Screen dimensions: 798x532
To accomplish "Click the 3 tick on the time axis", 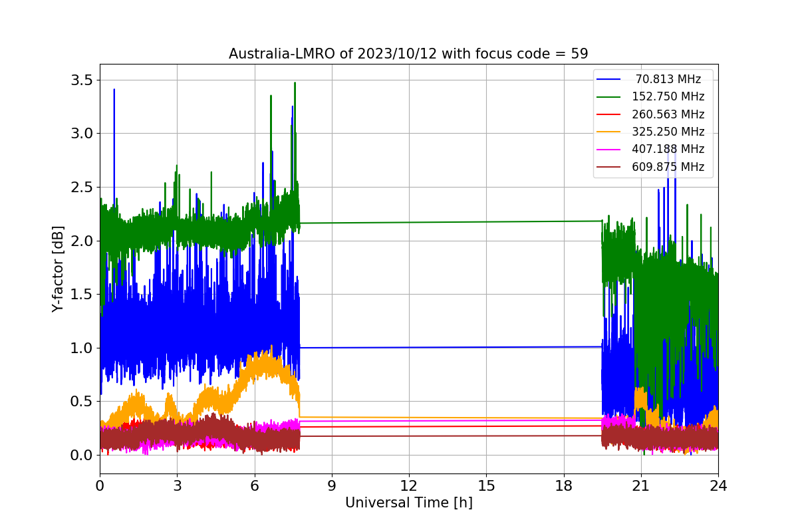I will tap(177, 486).
